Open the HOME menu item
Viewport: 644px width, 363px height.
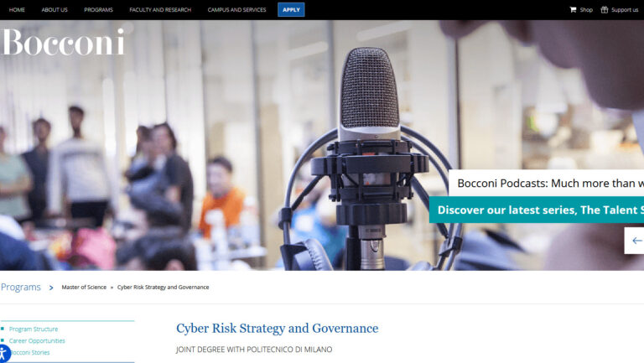[17, 10]
